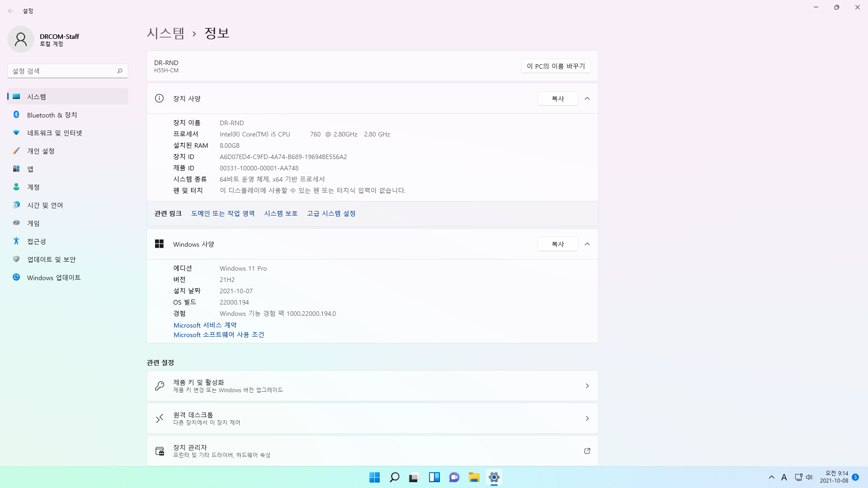Expand 원격 데스크톱 row chevron
868x488 pixels.
click(x=587, y=418)
